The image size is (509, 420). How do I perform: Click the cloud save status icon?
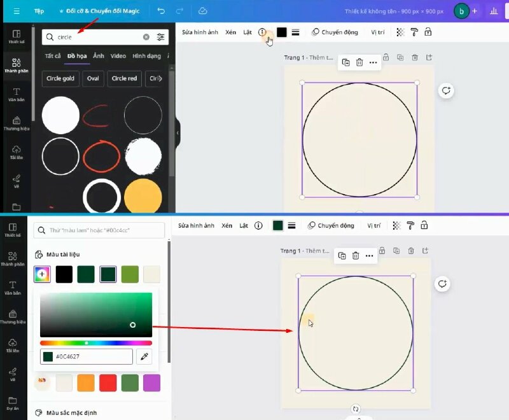pos(202,11)
